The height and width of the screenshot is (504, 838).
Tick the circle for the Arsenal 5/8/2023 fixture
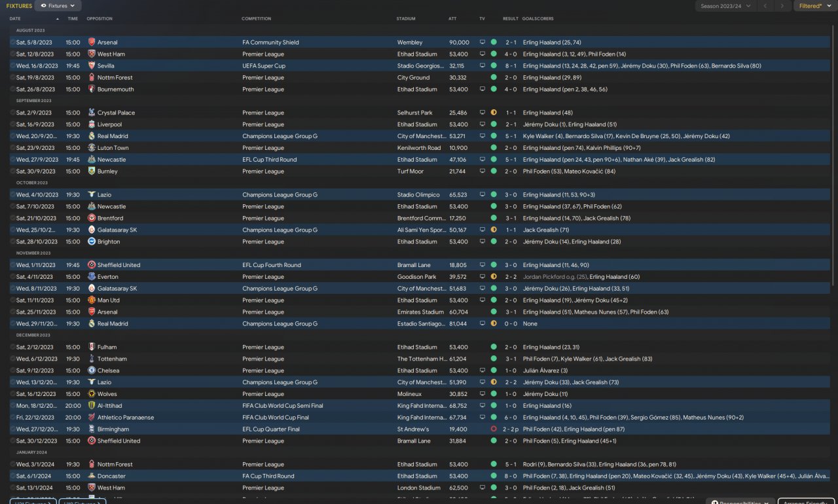pyautogui.click(x=12, y=43)
